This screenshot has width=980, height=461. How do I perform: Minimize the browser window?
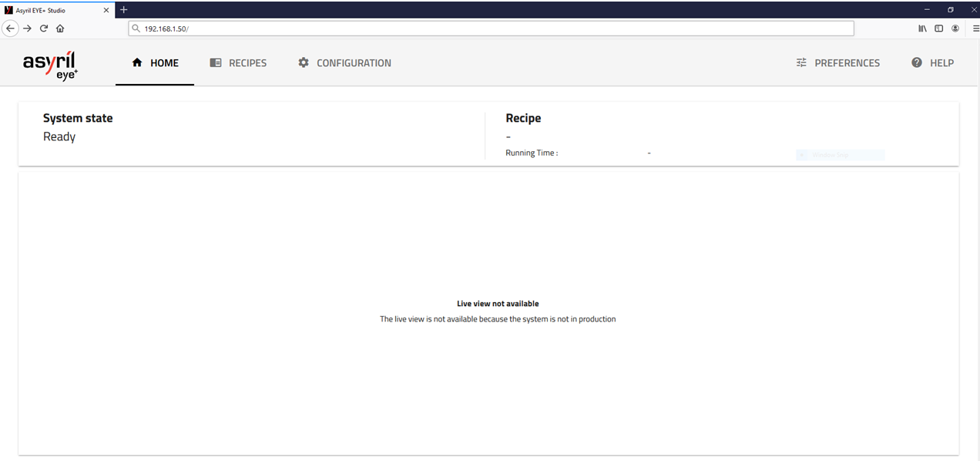(x=926, y=10)
